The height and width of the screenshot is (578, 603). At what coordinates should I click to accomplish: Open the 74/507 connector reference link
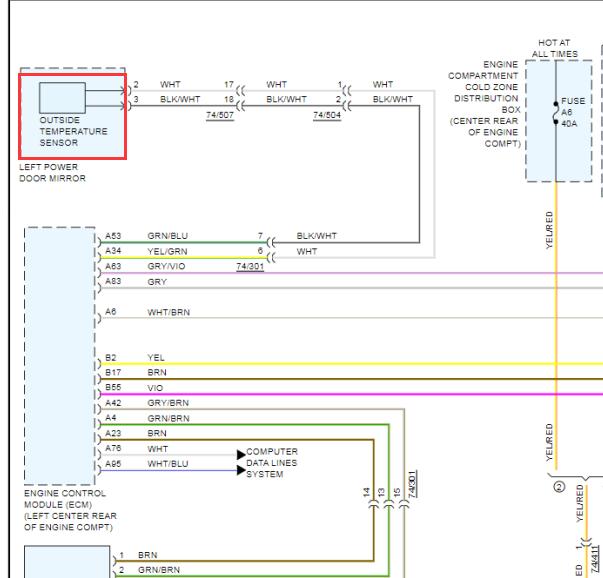(220, 115)
